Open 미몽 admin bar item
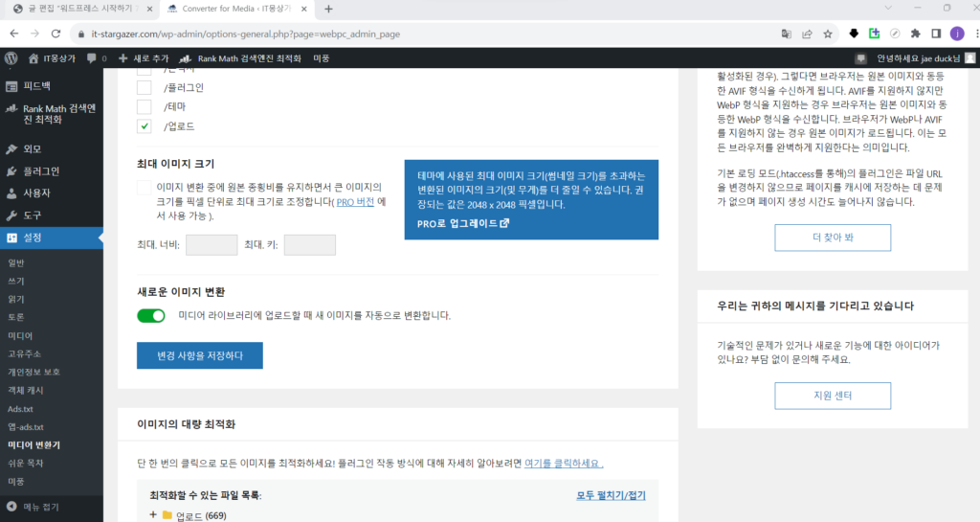 pos(322,58)
